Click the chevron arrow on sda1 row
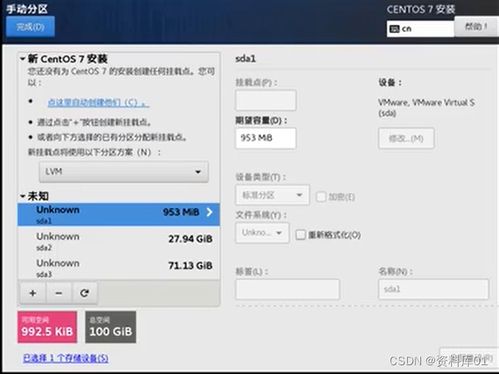The image size is (499, 374). point(209,212)
